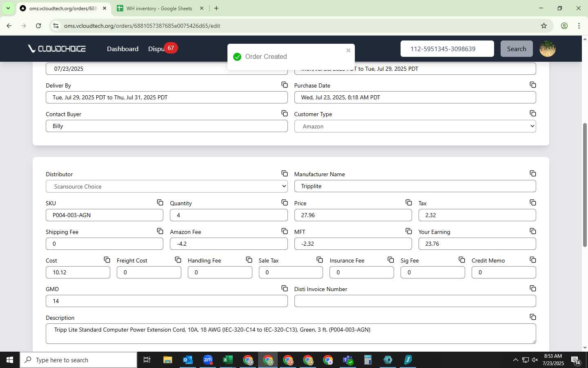The image size is (588, 368).
Task: Copy the Deliver By field value
Action: (285, 85)
